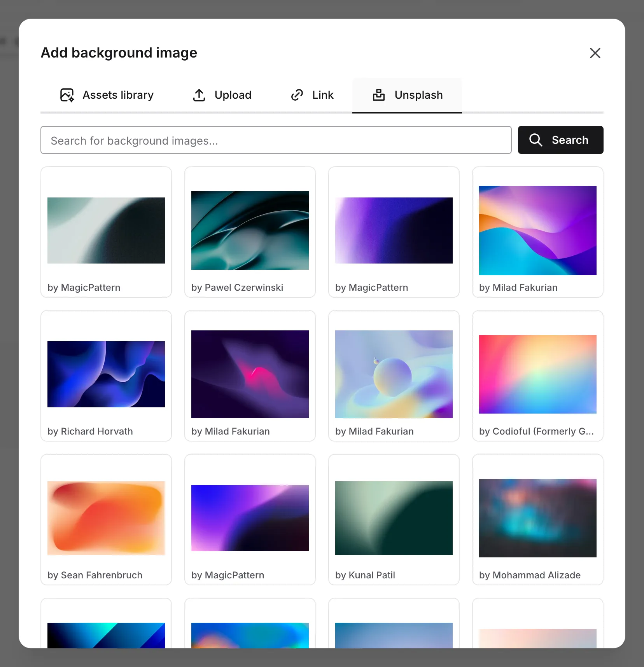644x667 pixels.
Task: Click 'by Codioful (Formerly G...' credit
Action: click(536, 431)
